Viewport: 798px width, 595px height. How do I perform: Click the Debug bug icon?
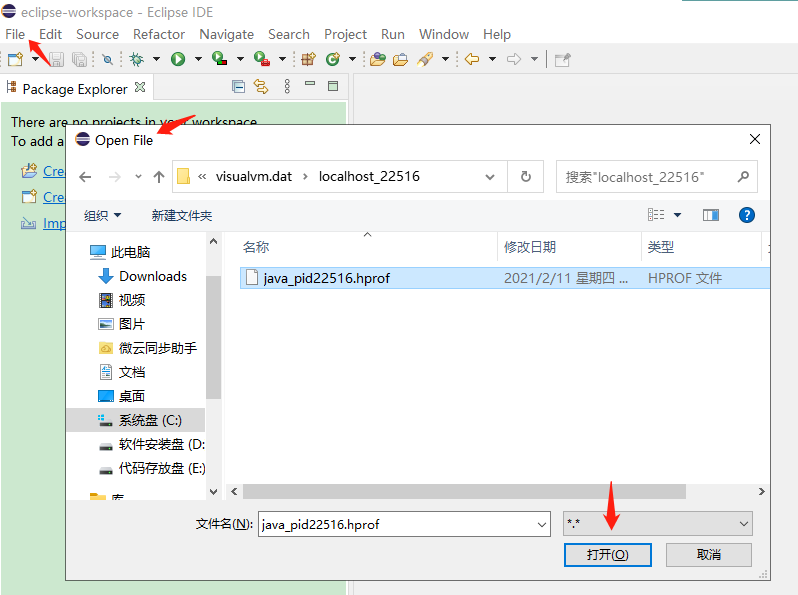tap(136, 60)
